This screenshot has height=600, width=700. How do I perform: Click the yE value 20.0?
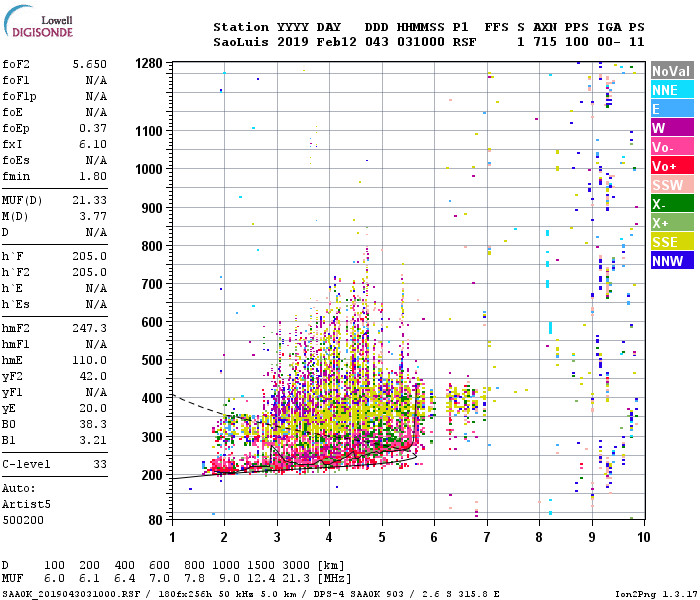(93, 408)
